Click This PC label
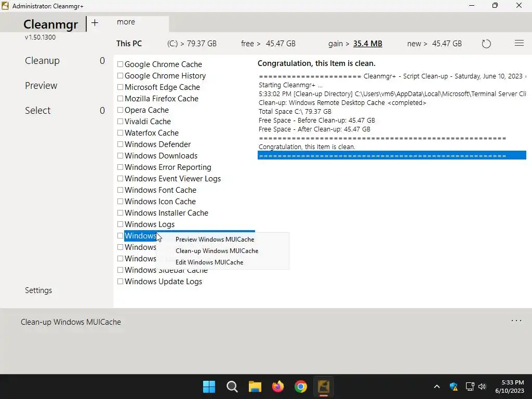Image resolution: width=532 pixels, height=399 pixels. 129,44
